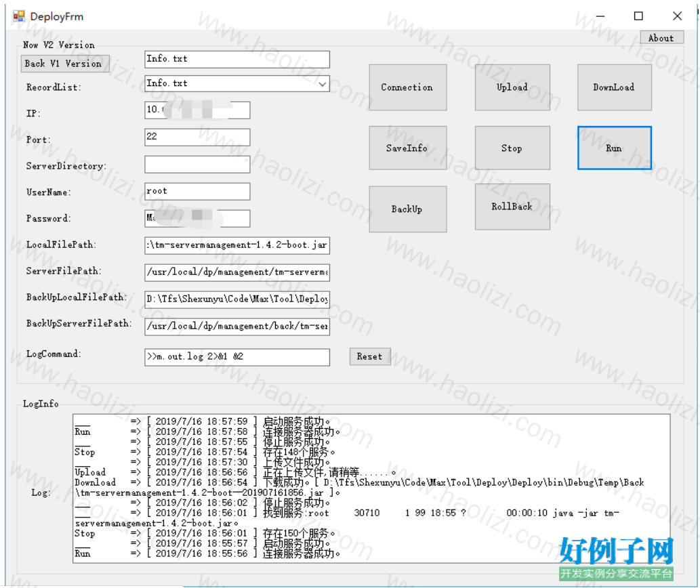
Task: Click the RecordList label
Action: pyautogui.click(x=54, y=87)
